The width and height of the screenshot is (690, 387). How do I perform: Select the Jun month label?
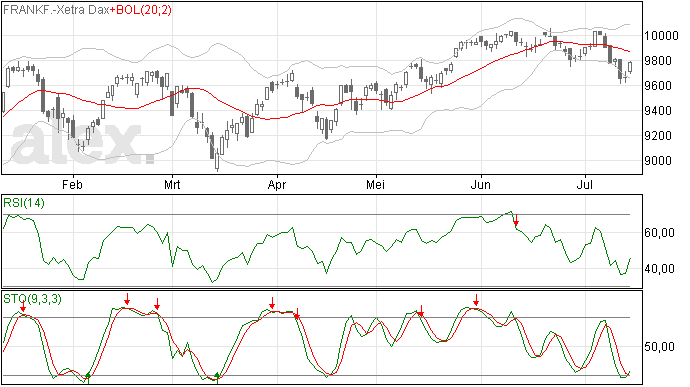481,184
